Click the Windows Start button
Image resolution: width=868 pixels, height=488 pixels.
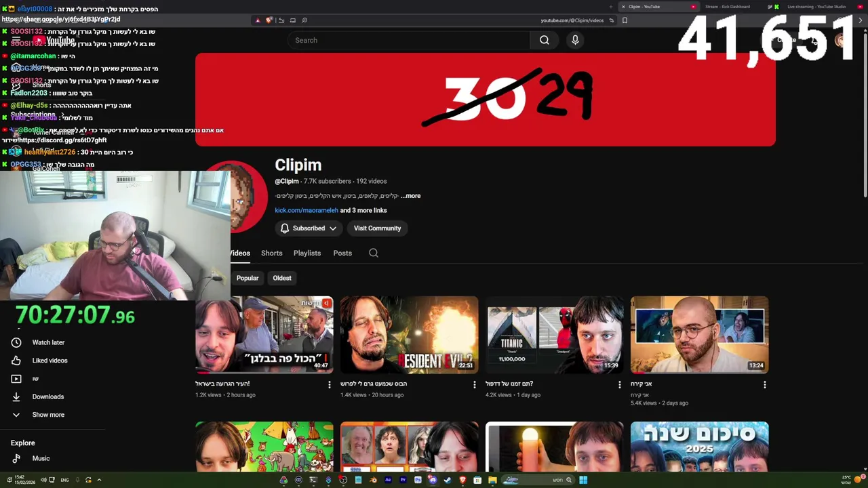click(583, 480)
